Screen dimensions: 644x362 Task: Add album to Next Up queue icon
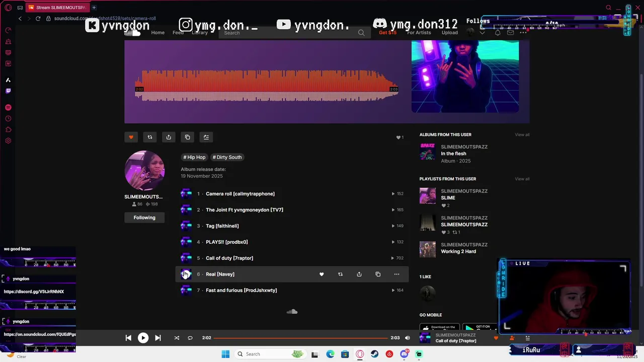[206, 137]
